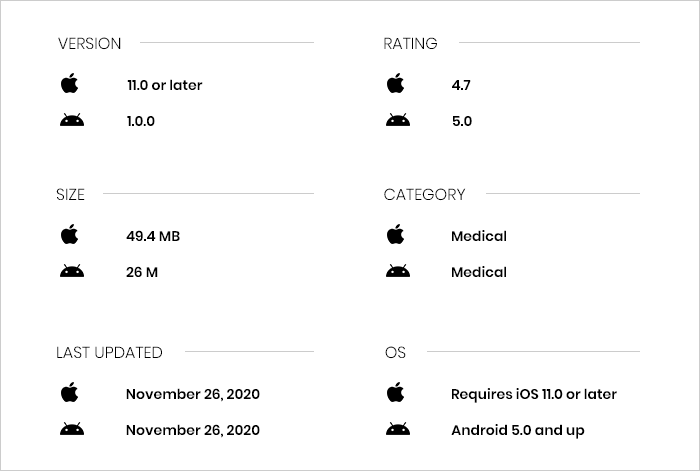
Task: Click the Android icon under Category
Action: [x=397, y=272]
